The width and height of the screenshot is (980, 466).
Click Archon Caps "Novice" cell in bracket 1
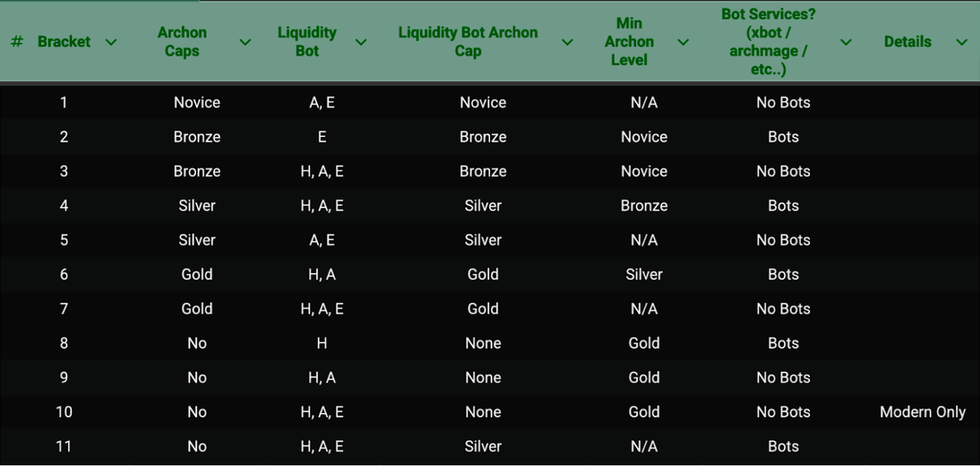click(197, 103)
